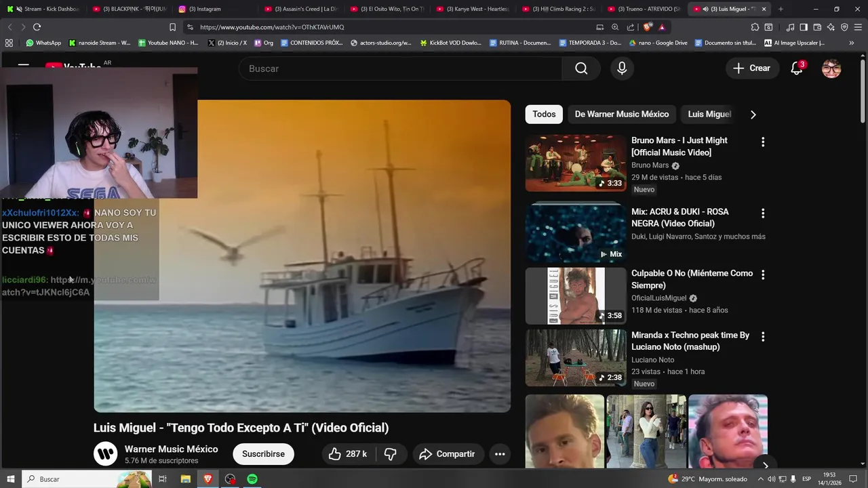Activate voice search microphone
868x488 pixels.
[622, 68]
